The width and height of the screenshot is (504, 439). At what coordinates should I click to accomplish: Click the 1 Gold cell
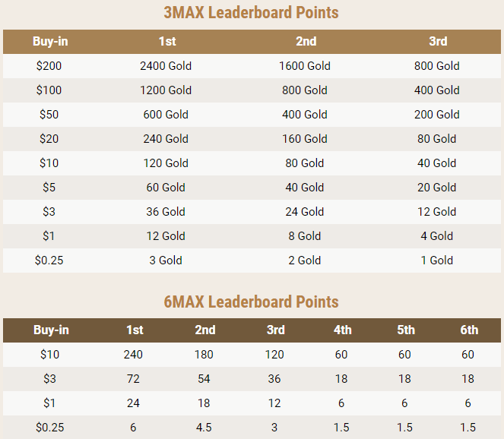pos(437,261)
